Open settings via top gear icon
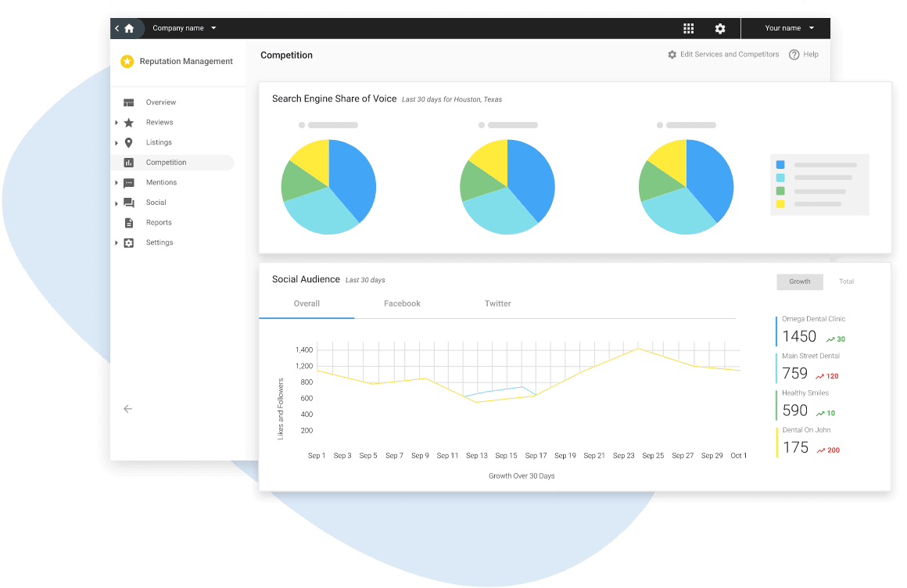Screen dimensions: 907x588 tap(720, 28)
